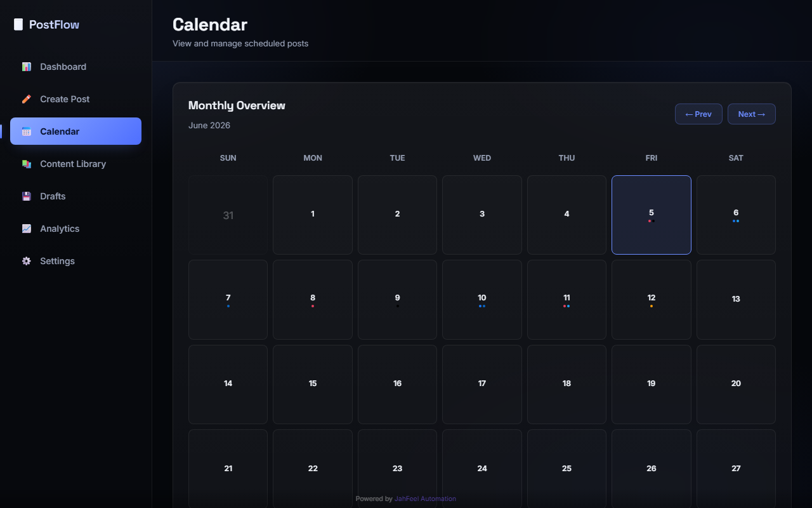The image size is (812, 508).
Task: Click the June 2026 month label
Action: tap(209, 125)
